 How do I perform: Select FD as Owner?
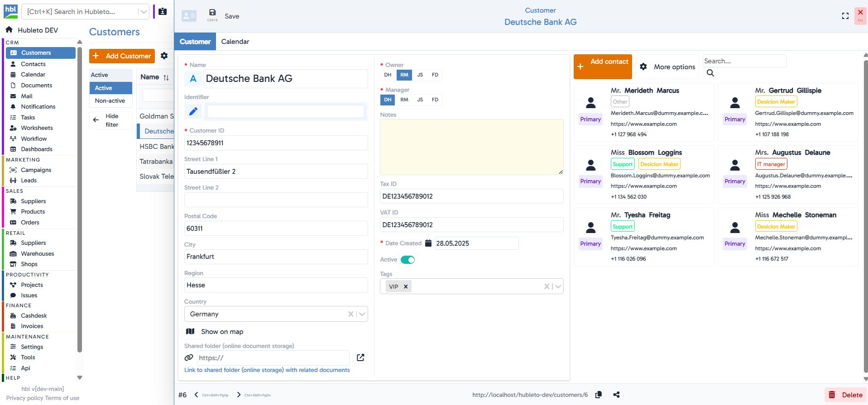pyautogui.click(x=435, y=75)
